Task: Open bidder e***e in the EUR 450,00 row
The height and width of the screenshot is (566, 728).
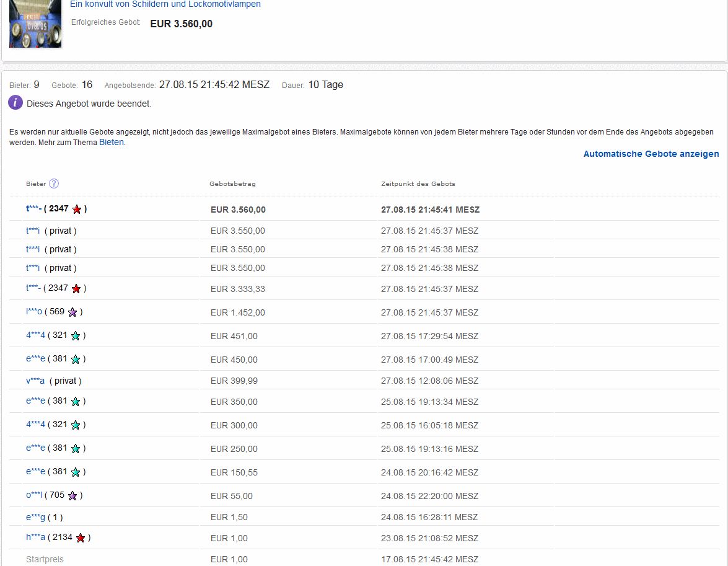Action: 35,359
